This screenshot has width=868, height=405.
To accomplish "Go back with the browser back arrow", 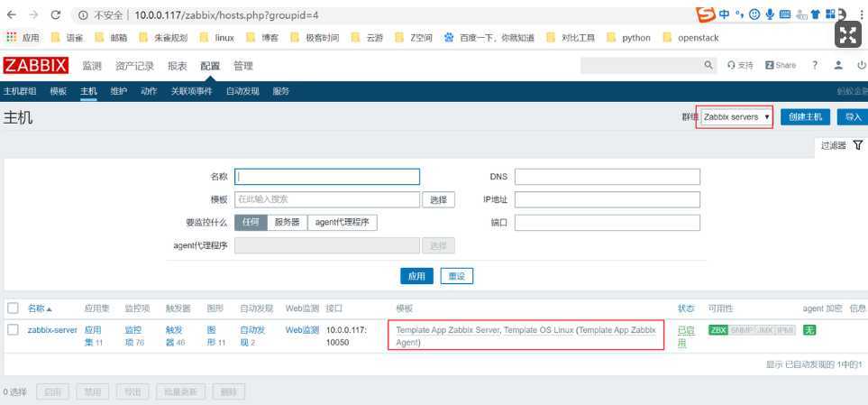I will click(x=11, y=15).
